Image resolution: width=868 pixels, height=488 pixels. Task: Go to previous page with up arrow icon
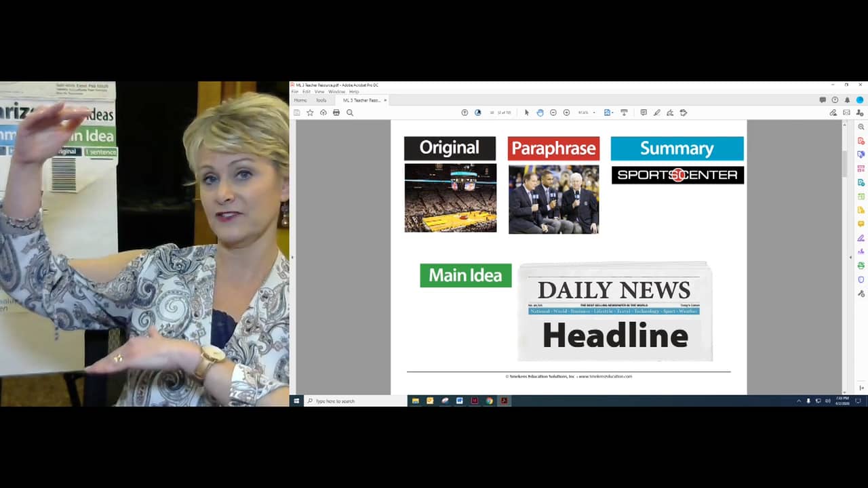pyautogui.click(x=465, y=113)
